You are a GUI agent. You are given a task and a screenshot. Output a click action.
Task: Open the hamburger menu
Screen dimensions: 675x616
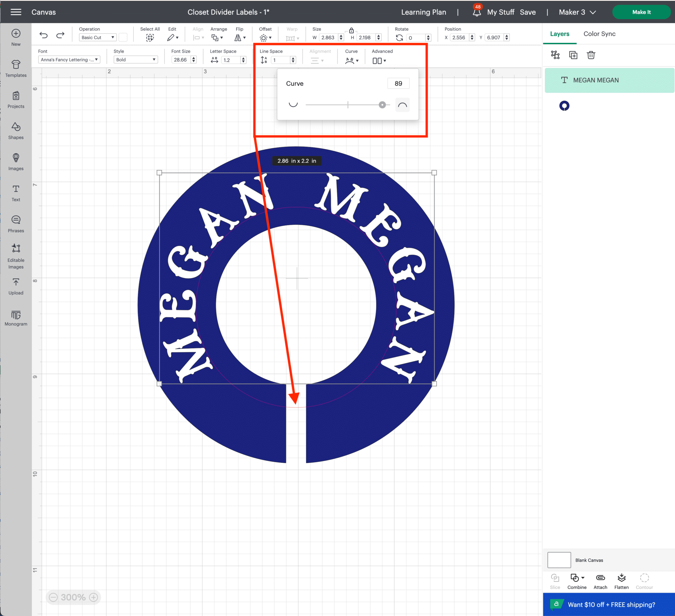tap(16, 12)
